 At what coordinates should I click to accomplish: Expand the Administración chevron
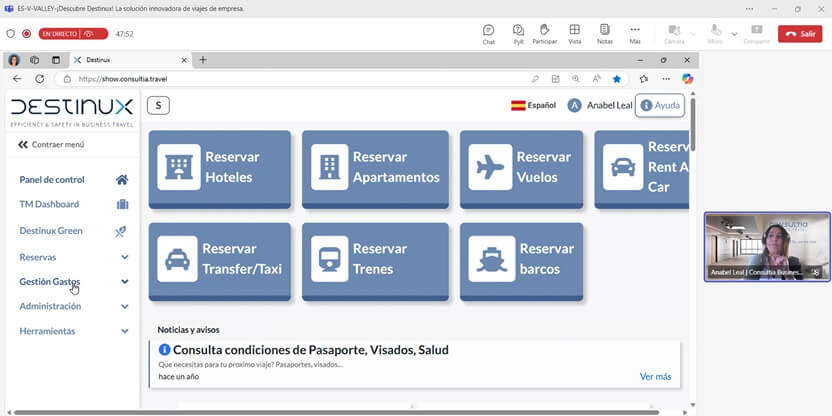point(125,307)
